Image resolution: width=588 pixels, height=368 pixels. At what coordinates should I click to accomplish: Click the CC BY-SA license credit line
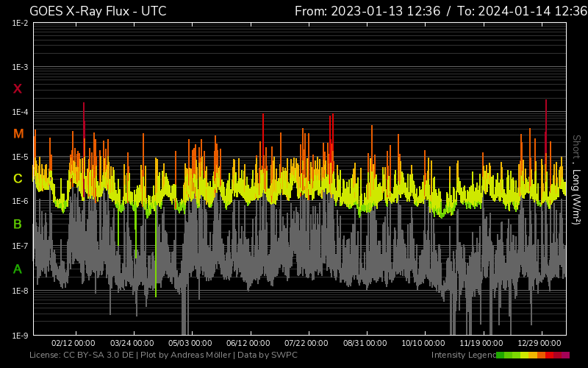[x=163, y=355]
